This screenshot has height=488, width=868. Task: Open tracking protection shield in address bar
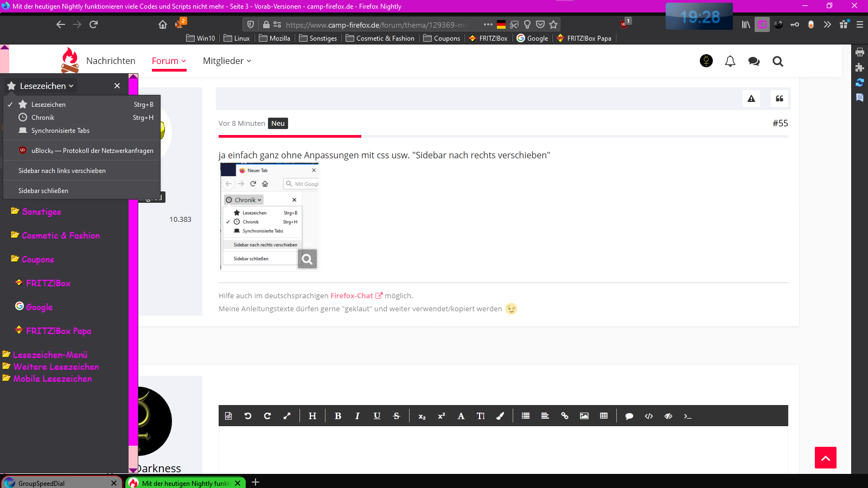(251, 24)
